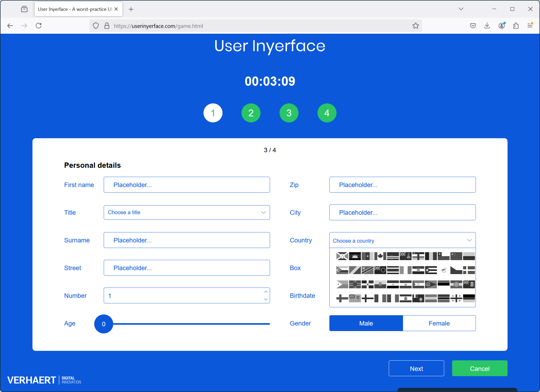Viewport: 540px width, 392px height.
Task: Open the Firefox application menu
Action: pos(530,26)
